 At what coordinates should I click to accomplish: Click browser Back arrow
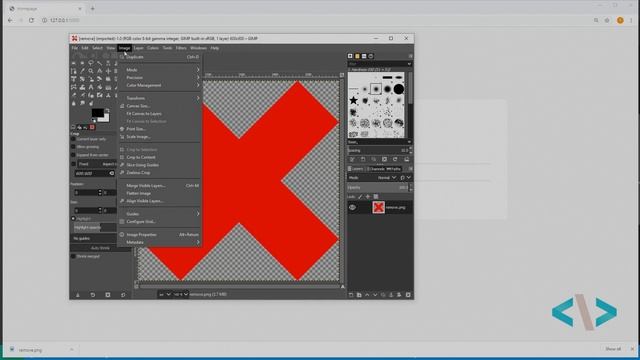pyautogui.click(x=10, y=20)
